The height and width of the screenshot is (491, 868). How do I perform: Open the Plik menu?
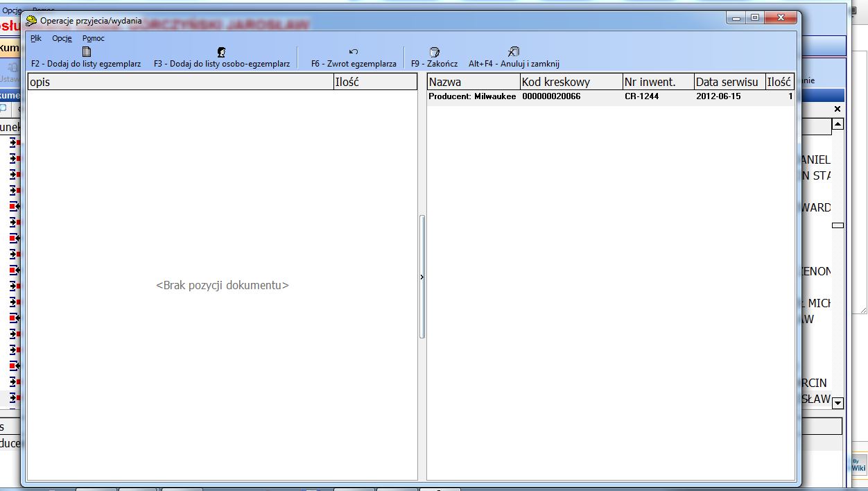click(x=36, y=38)
